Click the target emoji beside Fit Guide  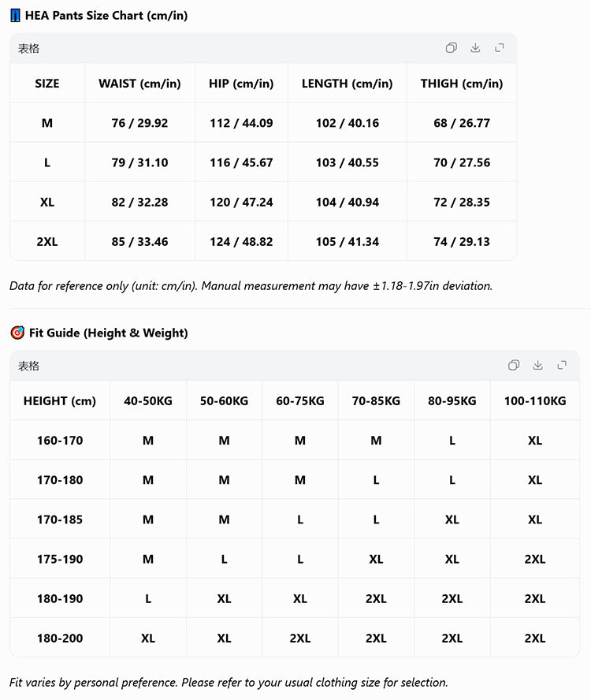[17, 333]
